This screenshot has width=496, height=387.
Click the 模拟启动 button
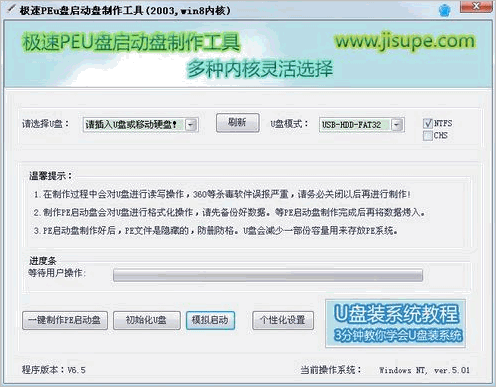[210, 320]
